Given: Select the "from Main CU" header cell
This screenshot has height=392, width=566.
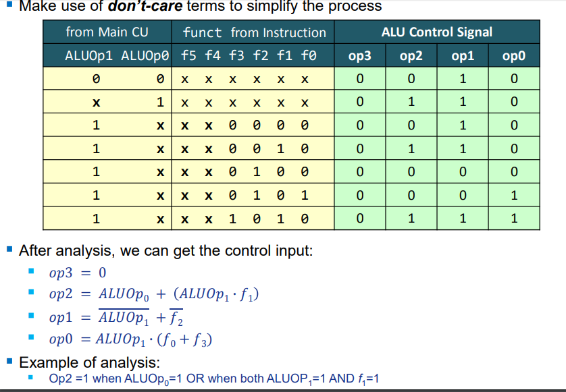Looking at the screenshot, I should (x=107, y=32).
